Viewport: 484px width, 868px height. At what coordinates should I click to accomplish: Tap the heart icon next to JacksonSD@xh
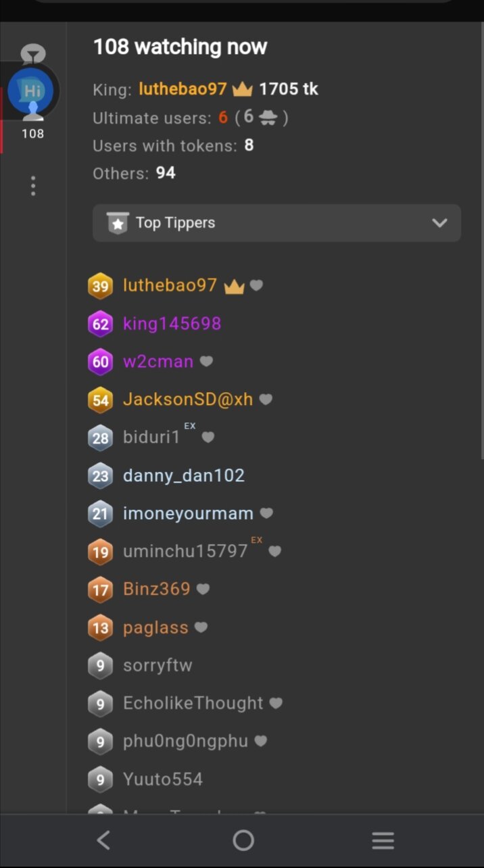click(266, 400)
